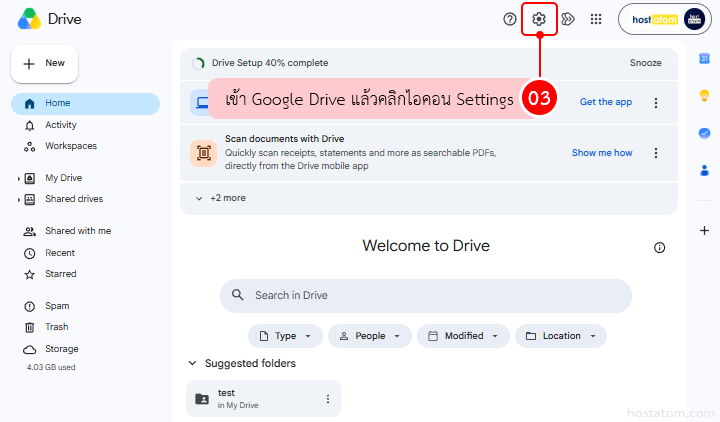Screen dimensions: 720x422
Task: Open Google Keep lightbulb icon
Action: [704, 96]
